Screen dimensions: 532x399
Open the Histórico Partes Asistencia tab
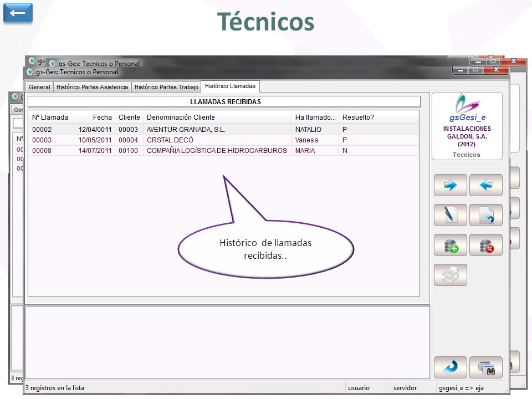tap(92, 87)
